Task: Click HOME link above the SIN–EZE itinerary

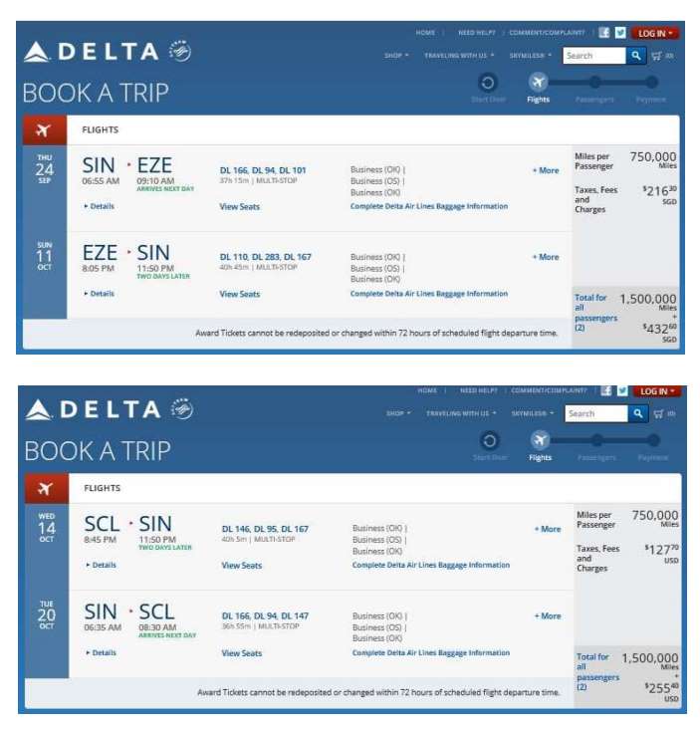Action: tap(425, 33)
